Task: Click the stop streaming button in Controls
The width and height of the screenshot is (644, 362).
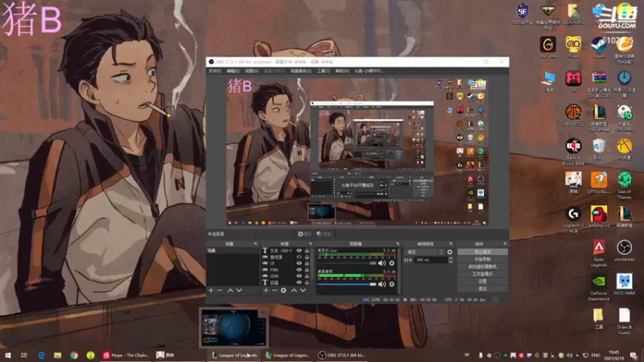Action: pos(482,252)
